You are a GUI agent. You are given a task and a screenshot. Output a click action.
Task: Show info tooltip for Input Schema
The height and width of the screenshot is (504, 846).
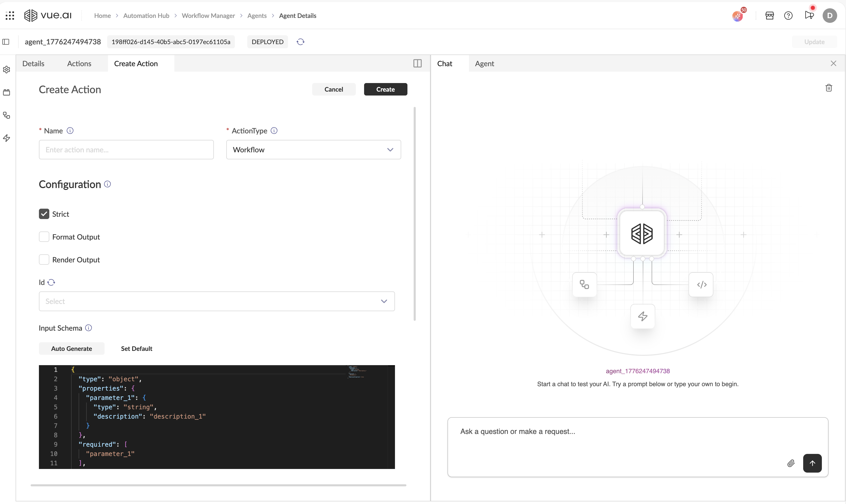(88, 328)
